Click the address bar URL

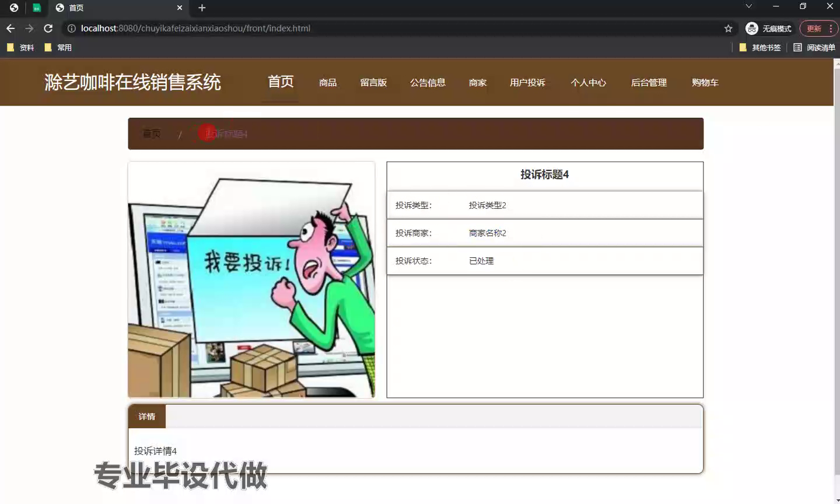(195, 28)
